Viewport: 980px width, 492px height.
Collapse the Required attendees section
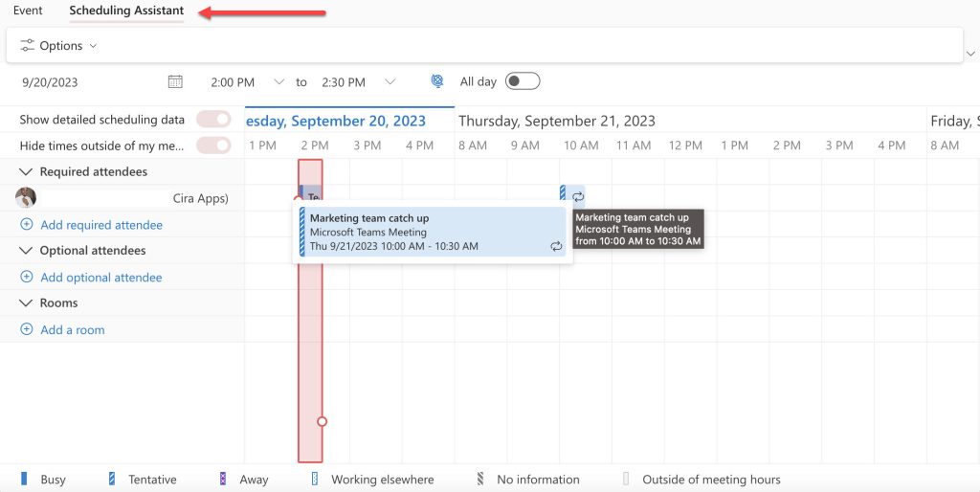pyautogui.click(x=27, y=172)
